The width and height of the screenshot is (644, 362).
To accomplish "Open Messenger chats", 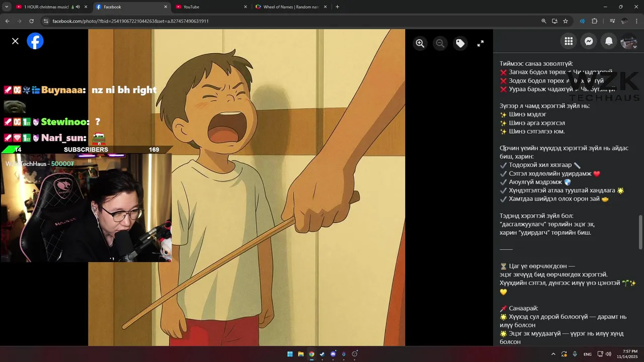I will (589, 41).
